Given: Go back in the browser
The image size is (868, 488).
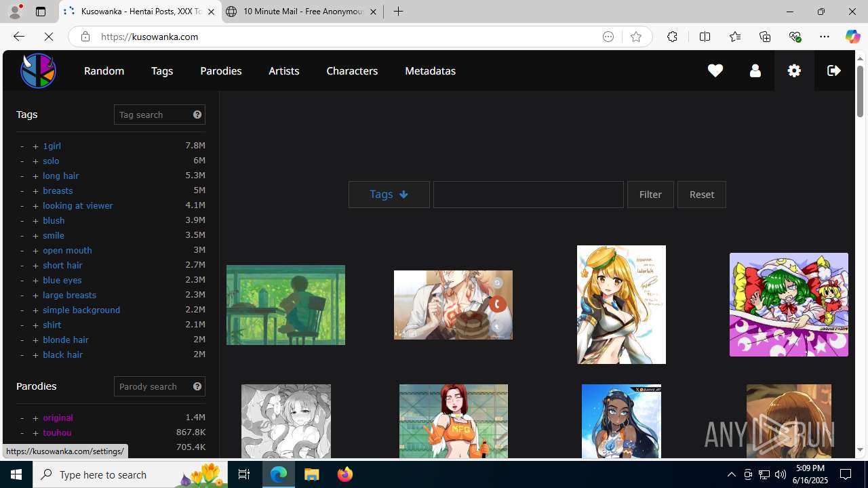Looking at the screenshot, I should tap(18, 37).
